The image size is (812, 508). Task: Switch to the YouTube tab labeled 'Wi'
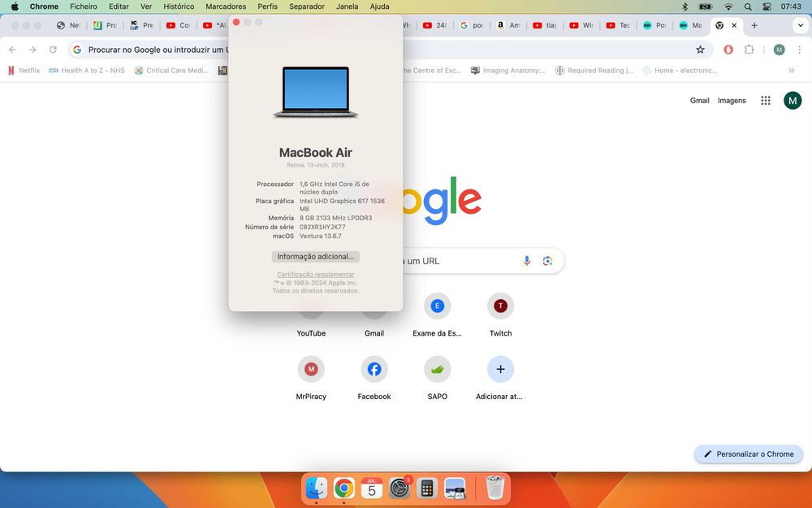pos(581,25)
